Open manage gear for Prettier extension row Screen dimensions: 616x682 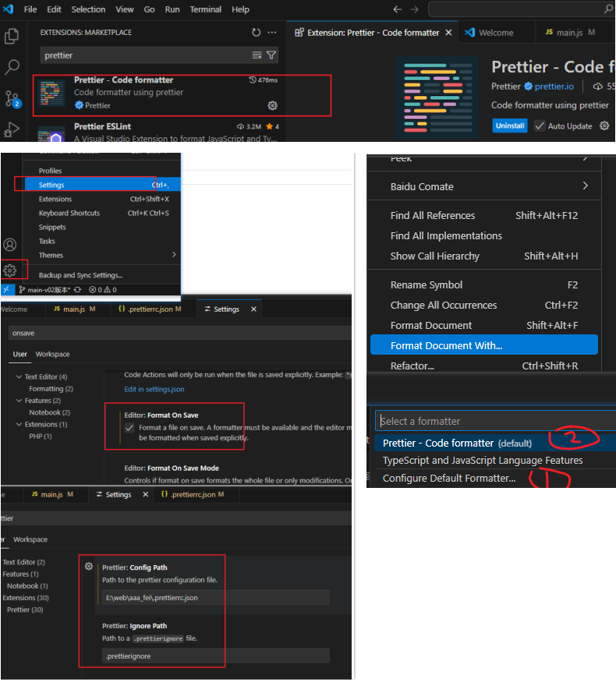tap(272, 105)
